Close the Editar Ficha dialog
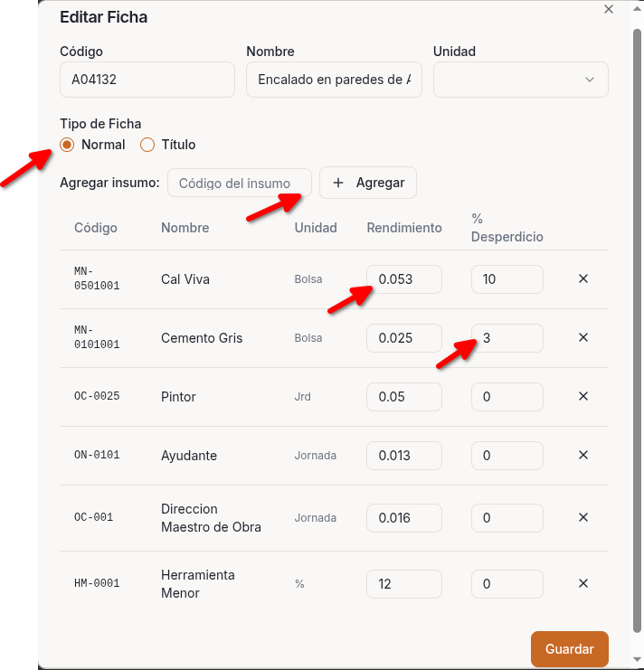The height and width of the screenshot is (670, 644). coord(609,9)
